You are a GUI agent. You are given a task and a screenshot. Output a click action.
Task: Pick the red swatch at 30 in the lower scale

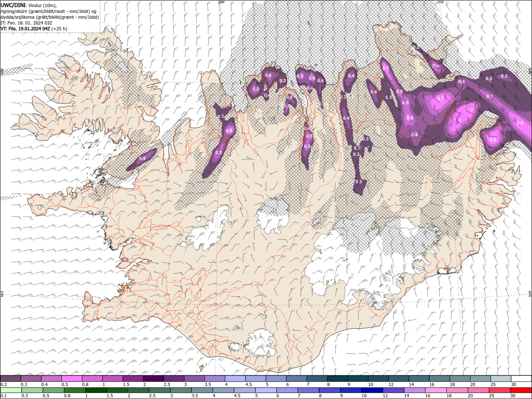[521, 390]
